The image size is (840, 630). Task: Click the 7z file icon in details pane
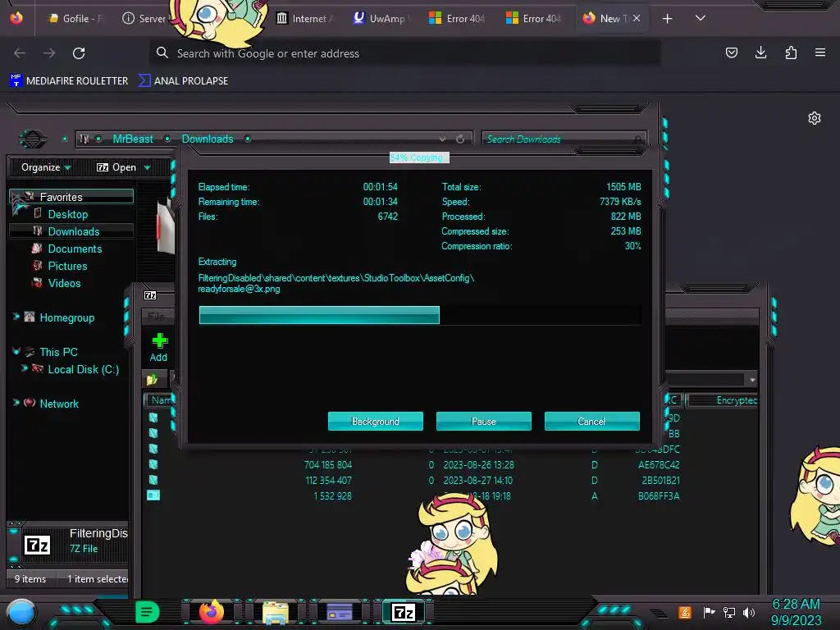tap(38, 546)
